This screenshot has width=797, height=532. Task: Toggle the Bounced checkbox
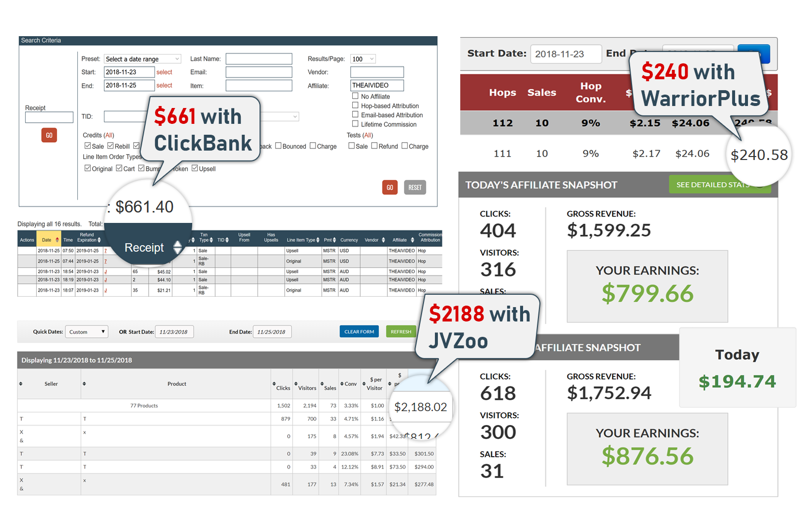[x=278, y=146]
